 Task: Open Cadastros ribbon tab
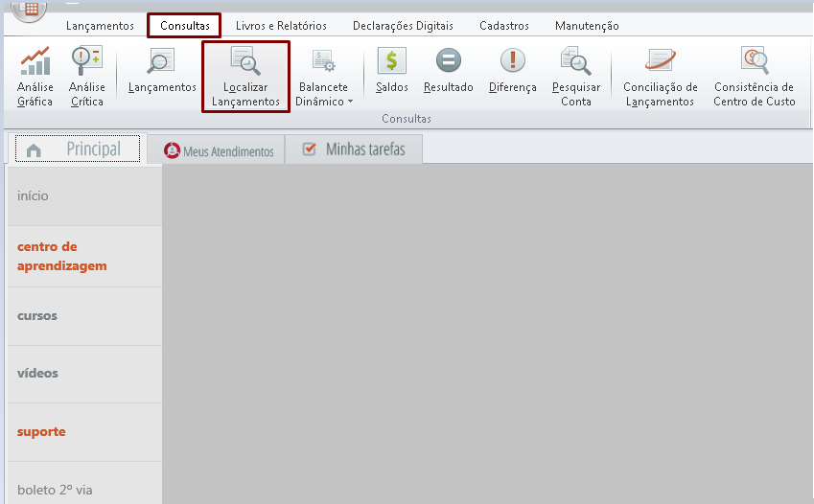tap(504, 26)
